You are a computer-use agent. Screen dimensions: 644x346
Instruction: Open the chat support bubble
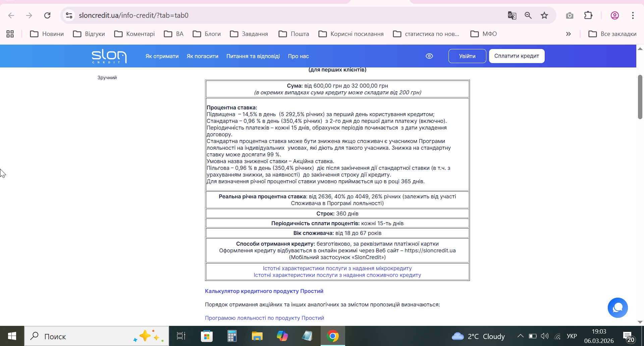[x=618, y=308]
